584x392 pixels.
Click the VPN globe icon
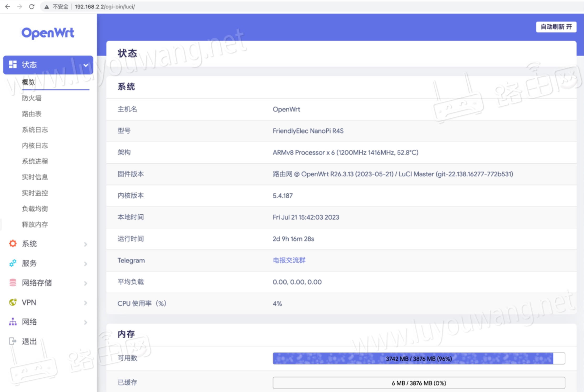coord(12,302)
